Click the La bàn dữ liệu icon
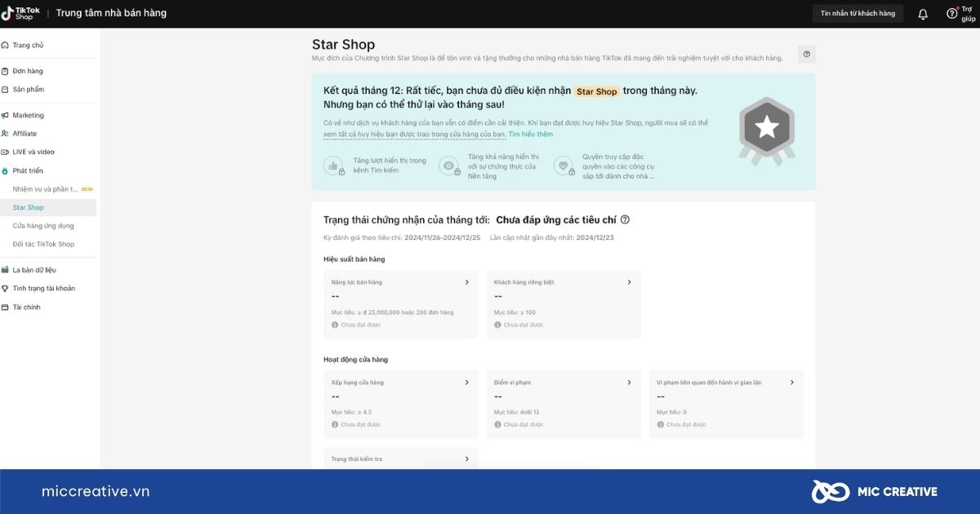980x514 pixels. tap(5, 269)
